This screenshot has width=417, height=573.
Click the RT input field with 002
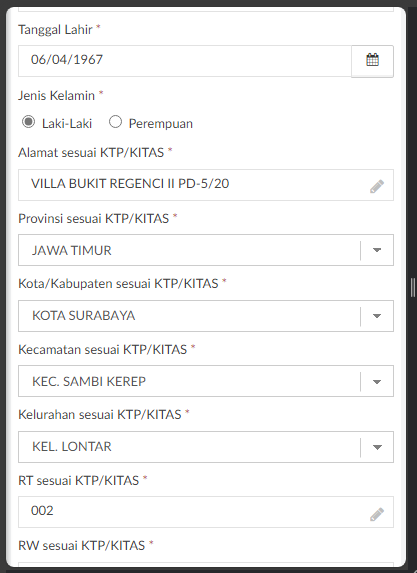click(x=206, y=512)
